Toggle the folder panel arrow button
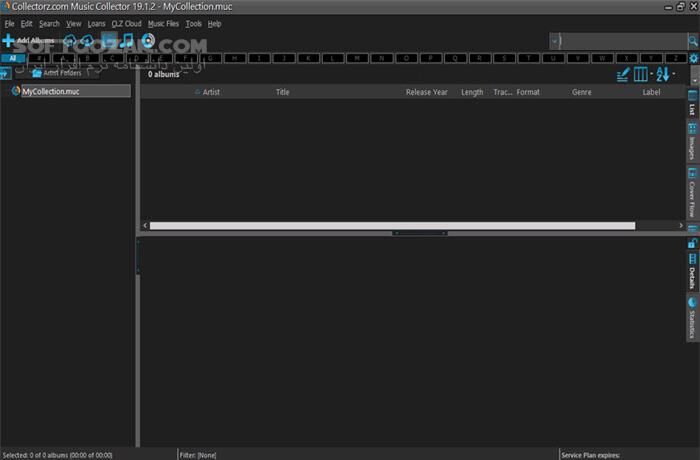 (5, 73)
